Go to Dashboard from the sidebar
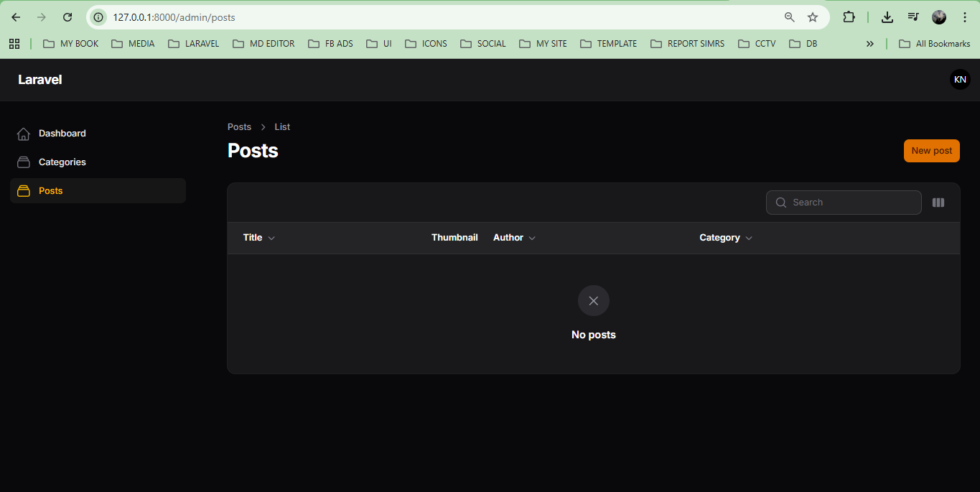This screenshot has height=492, width=980. 62,134
